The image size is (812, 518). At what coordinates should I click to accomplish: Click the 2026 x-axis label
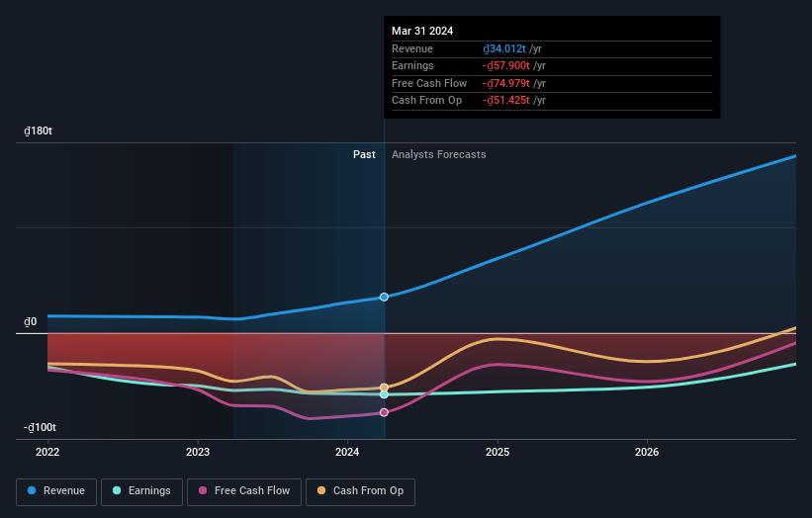pos(647,452)
